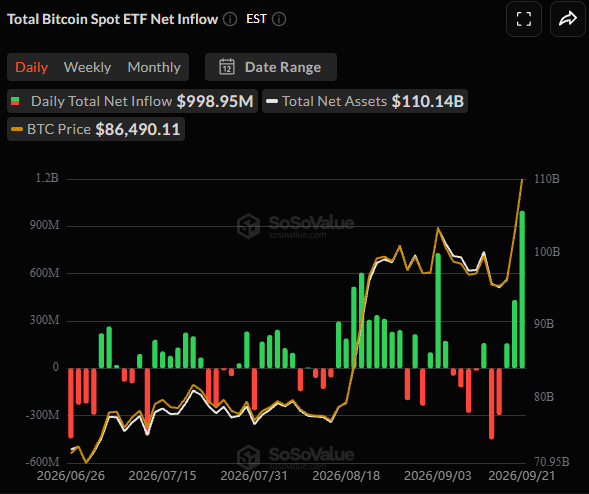Select the $86,490.11 BTC price value
589x494 pixels.
[138, 129]
